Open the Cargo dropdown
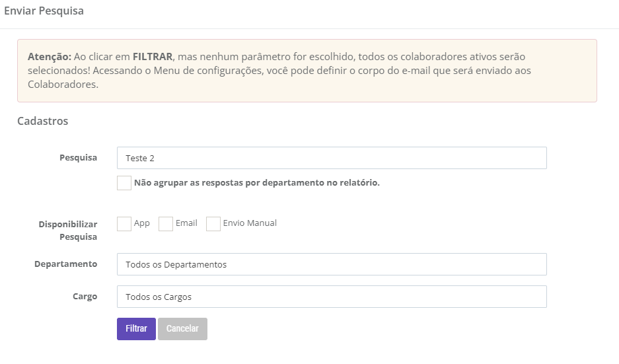Screen dimensions: 619x364 332,297
